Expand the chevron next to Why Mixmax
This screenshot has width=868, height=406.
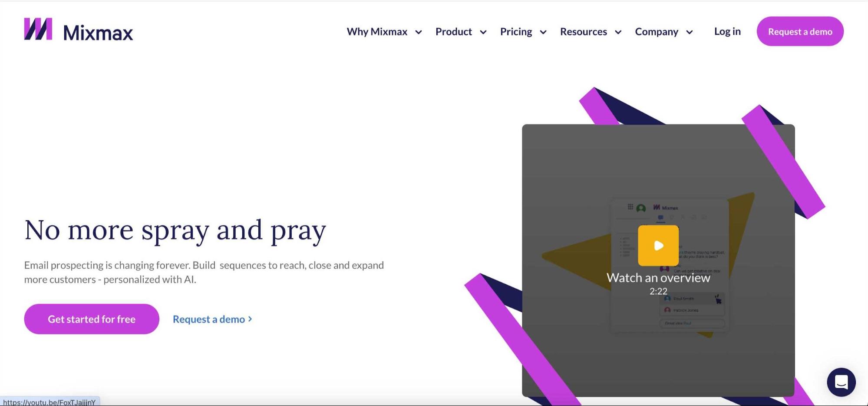[419, 32]
